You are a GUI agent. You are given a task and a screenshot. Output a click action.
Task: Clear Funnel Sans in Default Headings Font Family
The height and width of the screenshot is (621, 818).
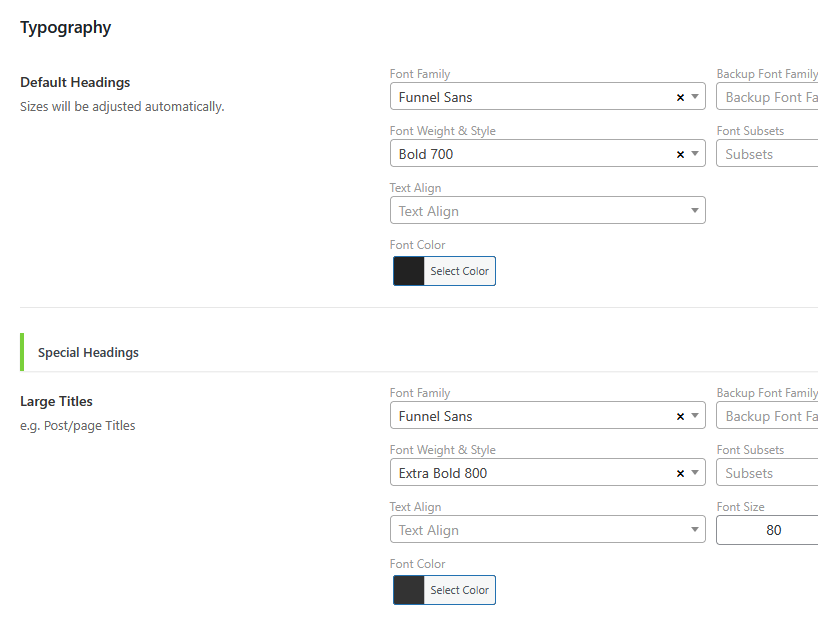pyautogui.click(x=680, y=98)
